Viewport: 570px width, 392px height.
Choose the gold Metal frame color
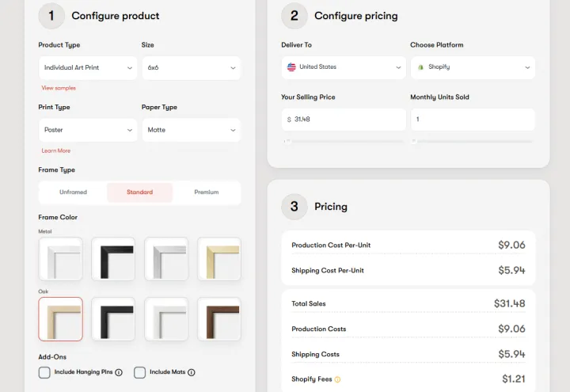pos(219,259)
